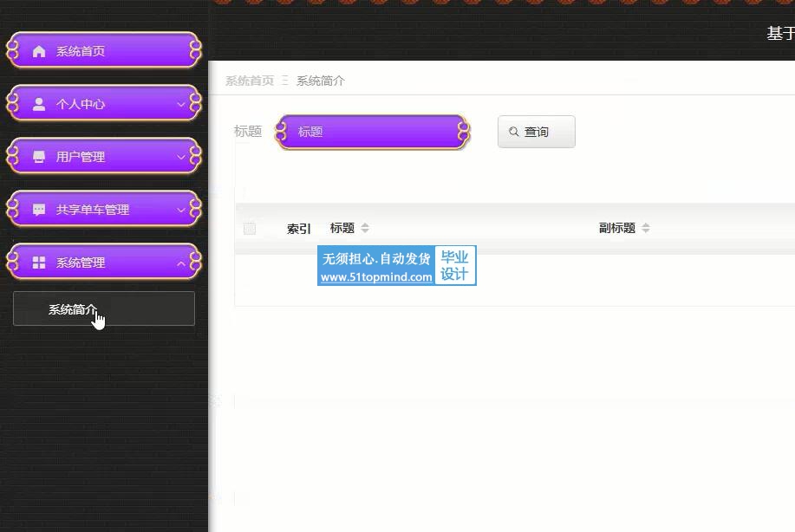Image resolution: width=795 pixels, height=532 pixels.
Task: Click the magnifier icon in the 查询 button
Action: 514,132
